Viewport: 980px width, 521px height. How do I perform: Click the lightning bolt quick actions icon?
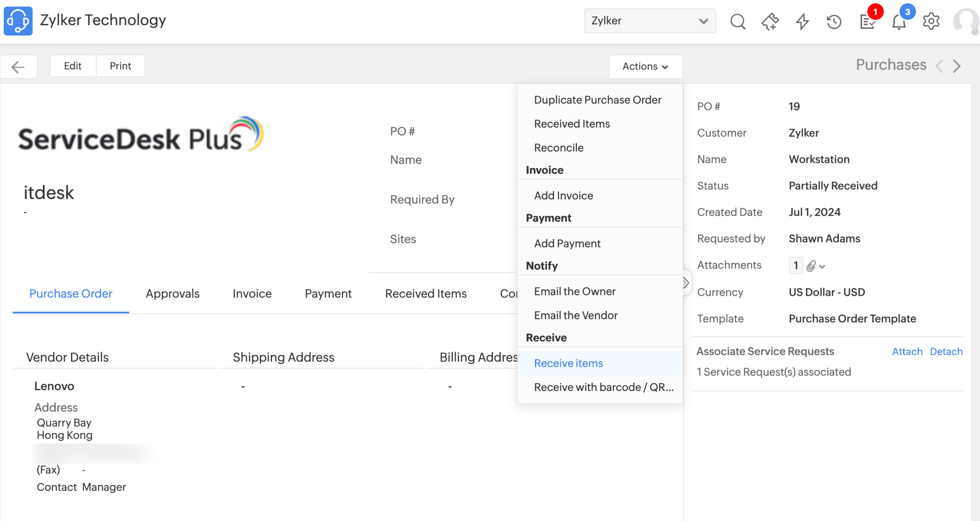(802, 21)
